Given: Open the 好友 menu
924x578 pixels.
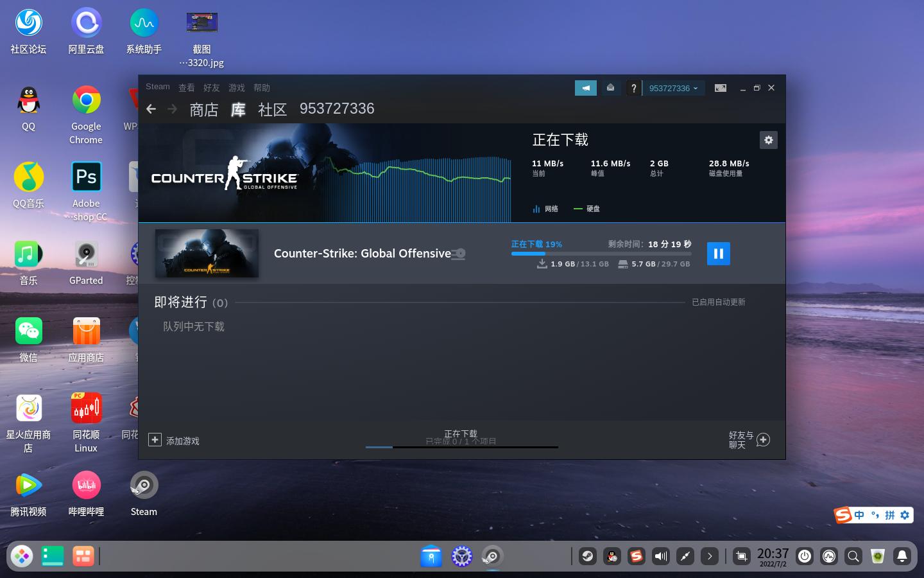Looking at the screenshot, I should coord(211,87).
